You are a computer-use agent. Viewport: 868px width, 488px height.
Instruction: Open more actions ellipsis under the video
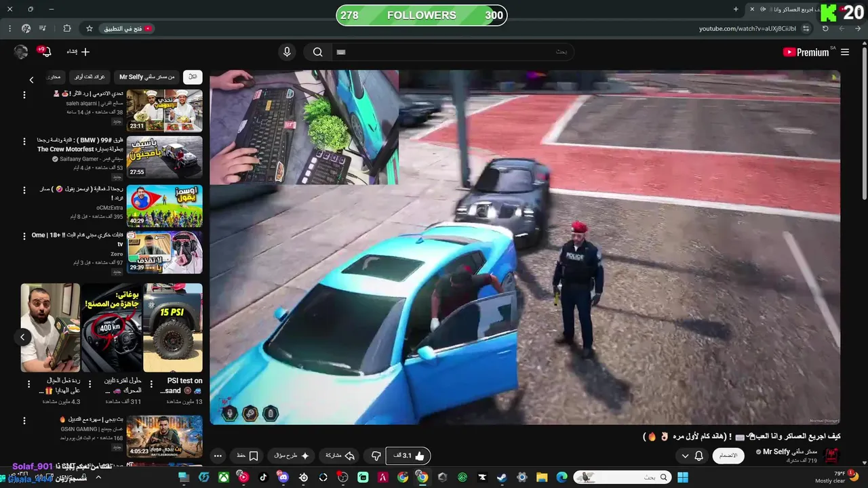218,456
